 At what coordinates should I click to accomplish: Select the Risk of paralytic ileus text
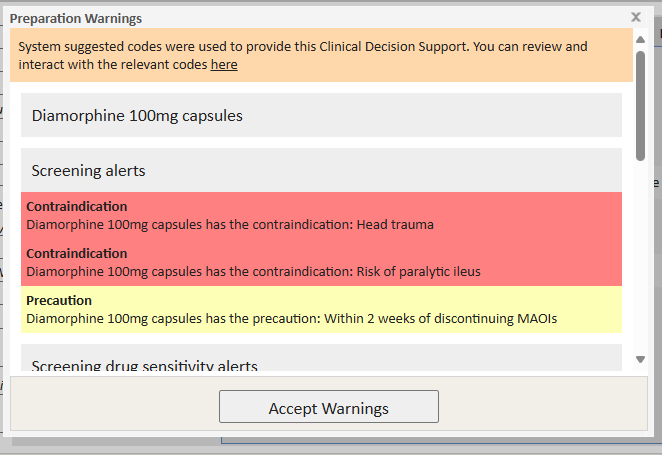coord(254,271)
